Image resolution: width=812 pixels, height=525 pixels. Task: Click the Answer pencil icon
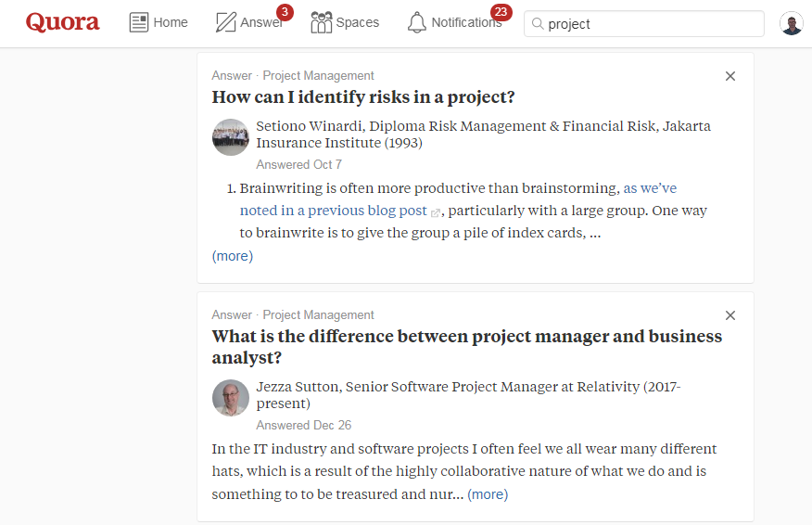[225, 22]
